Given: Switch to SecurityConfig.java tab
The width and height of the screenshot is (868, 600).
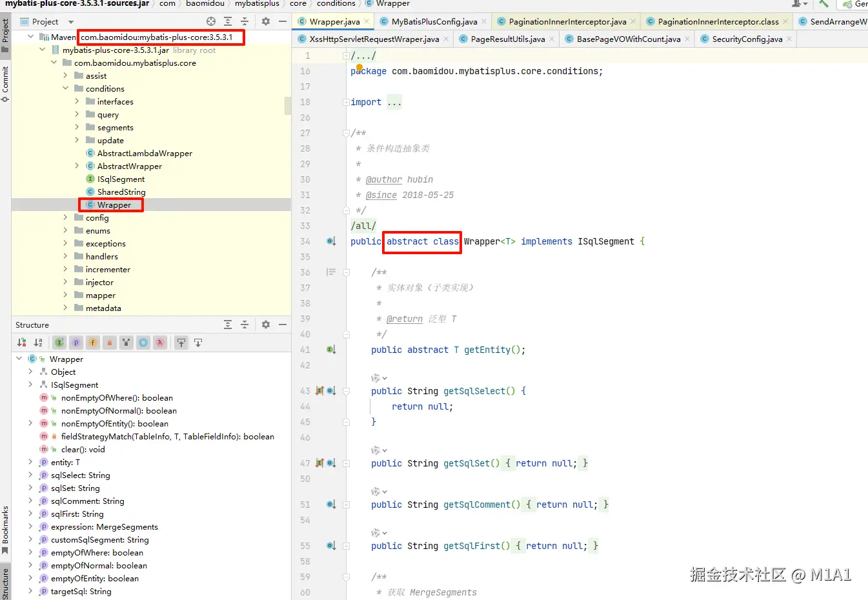Looking at the screenshot, I should (x=747, y=39).
